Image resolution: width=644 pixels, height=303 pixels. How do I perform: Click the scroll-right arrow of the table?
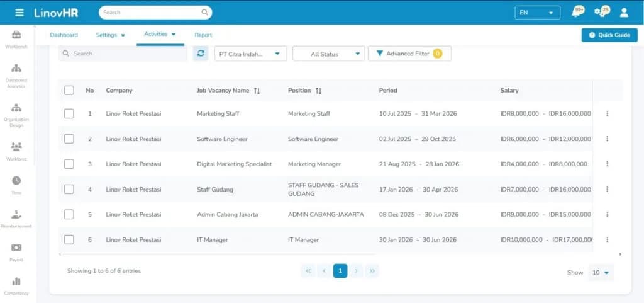click(x=620, y=254)
